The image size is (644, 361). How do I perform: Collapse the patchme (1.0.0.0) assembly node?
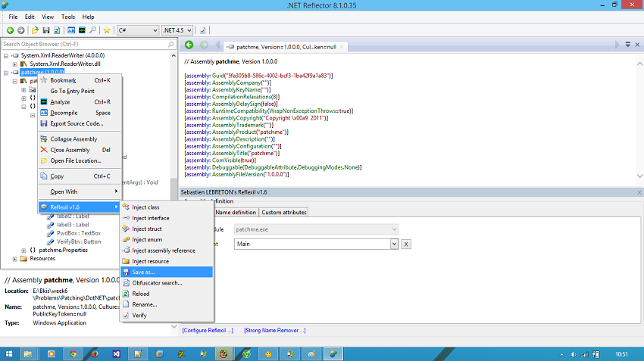coord(6,73)
